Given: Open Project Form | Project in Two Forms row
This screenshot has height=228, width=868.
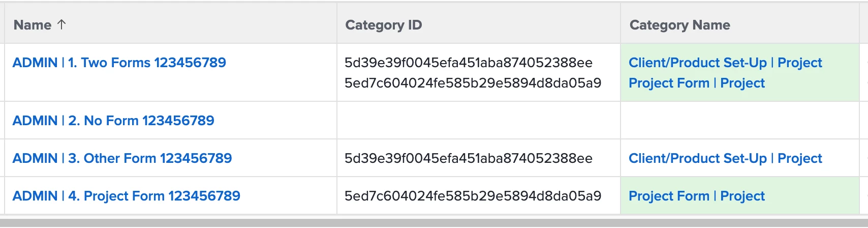Looking at the screenshot, I should click(x=696, y=83).
